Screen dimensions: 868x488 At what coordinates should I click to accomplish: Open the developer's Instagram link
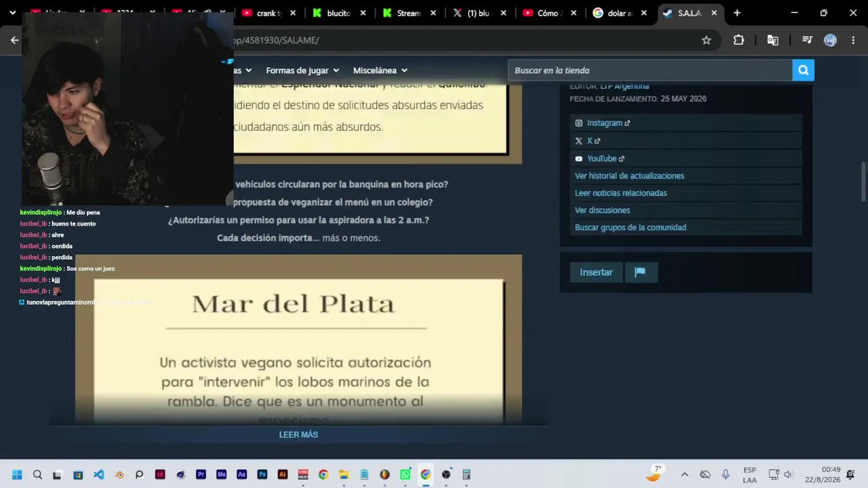tap(608, 123)
